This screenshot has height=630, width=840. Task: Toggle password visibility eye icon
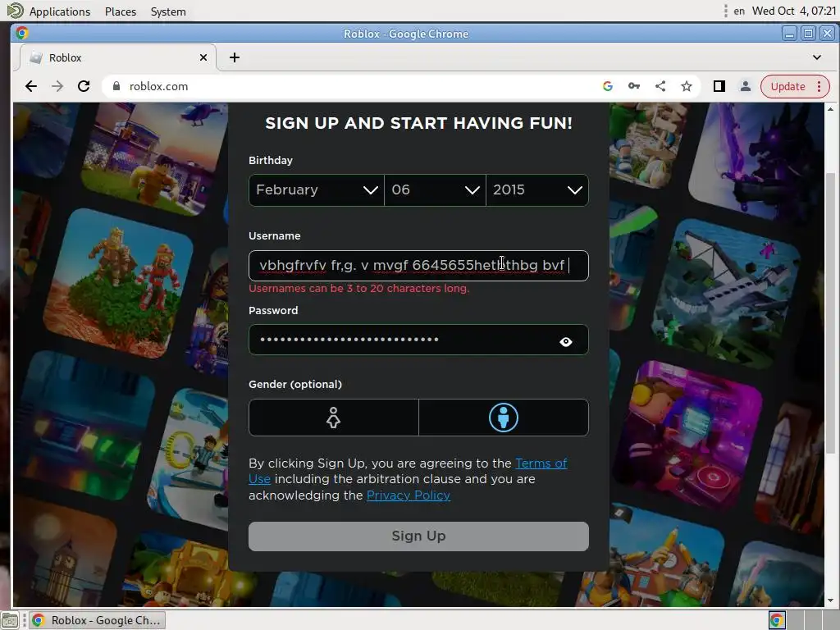point(566,341)
